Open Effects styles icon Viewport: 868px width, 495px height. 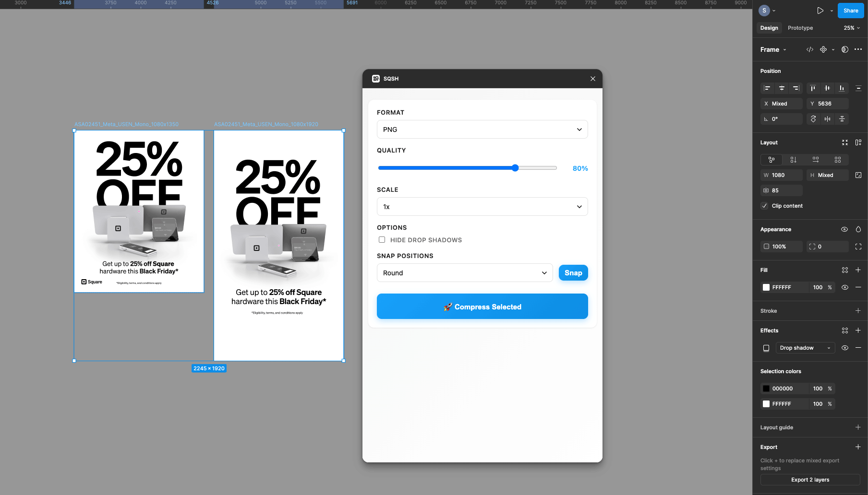click(x=845, y=330)
